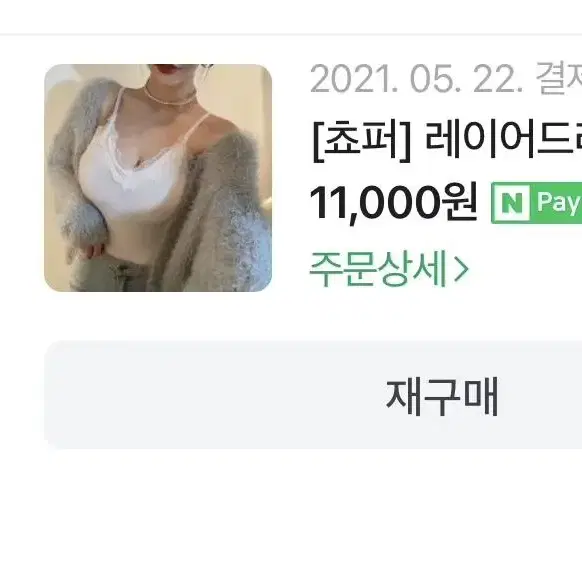The width and height of the screenshot is (582, 582).
Task: Click the chevron arrow after 주문상세
Action: [461, 269]
